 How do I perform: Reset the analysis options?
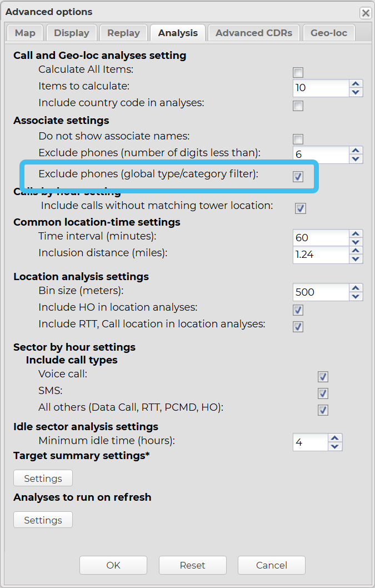[x=192, y=565]
